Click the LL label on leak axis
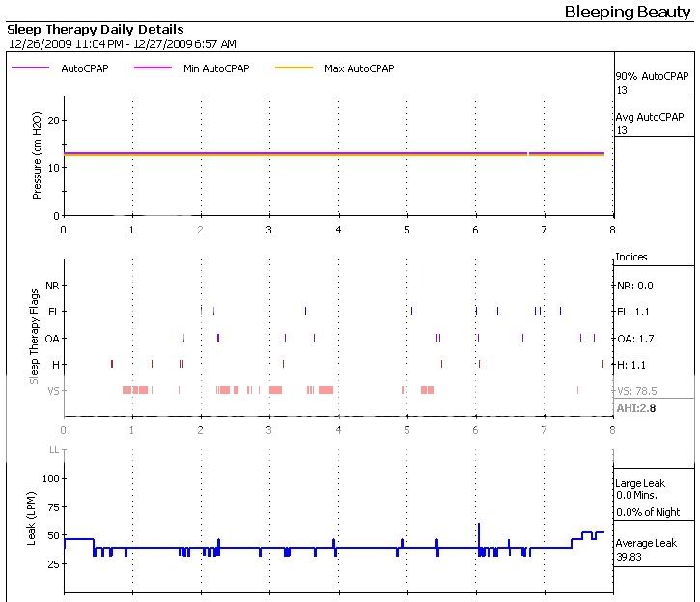Screen dimensions: 700x602 pyautogui.click(x=54, y=451)
